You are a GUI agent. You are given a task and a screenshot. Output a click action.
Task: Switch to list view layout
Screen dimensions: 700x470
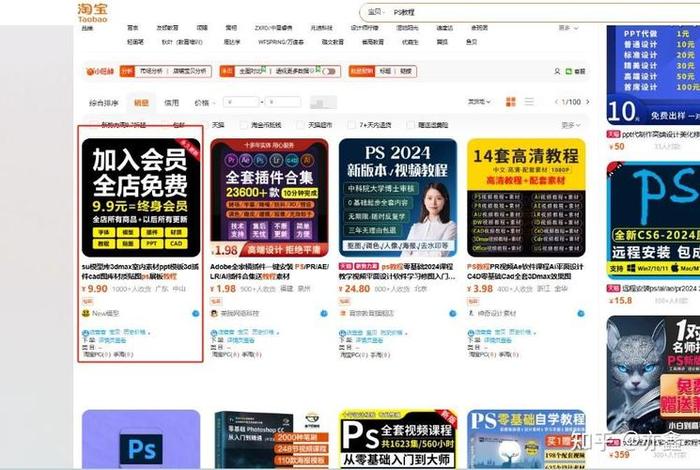529,102
